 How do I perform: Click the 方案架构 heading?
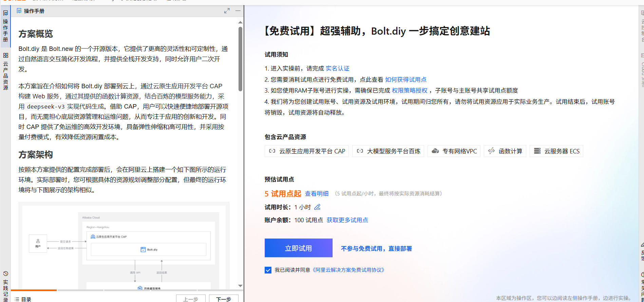(x=36, y=155)
